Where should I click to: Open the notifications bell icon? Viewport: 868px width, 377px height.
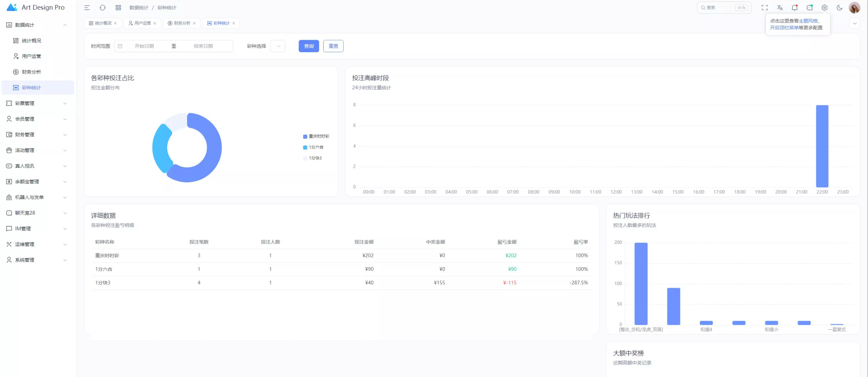tap(795, 8)
